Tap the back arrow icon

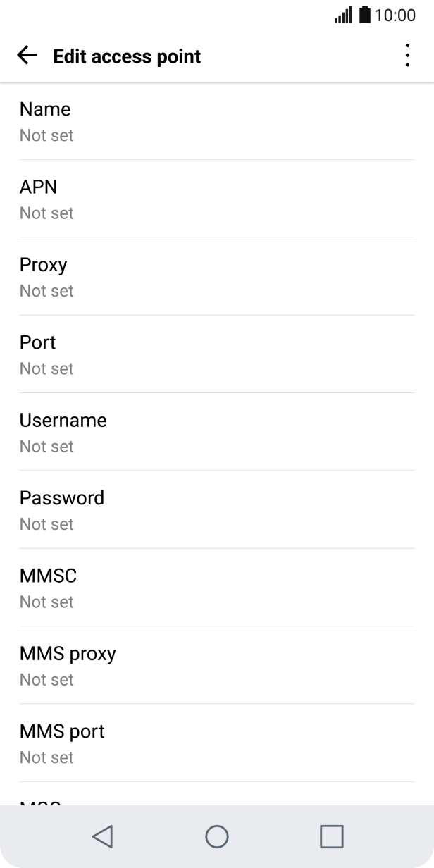(x=27, y=56)
